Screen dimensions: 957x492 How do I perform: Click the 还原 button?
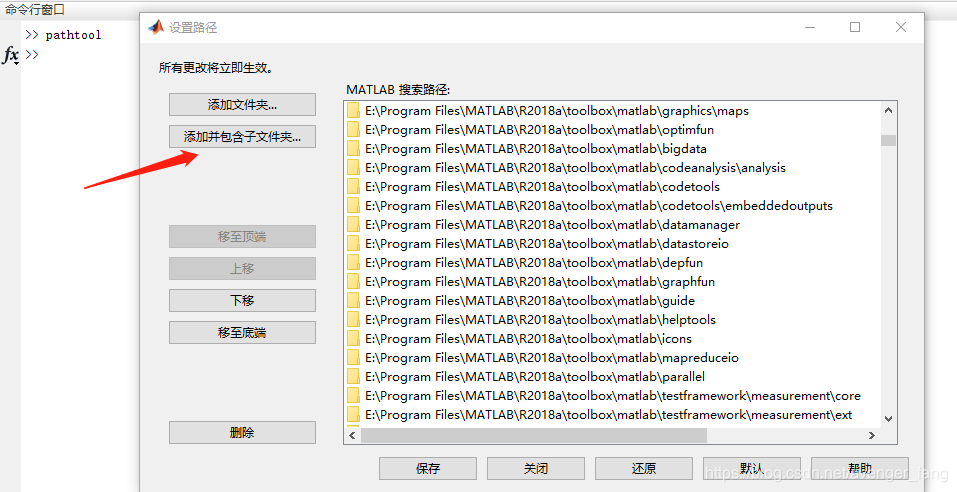coord(644,468)
